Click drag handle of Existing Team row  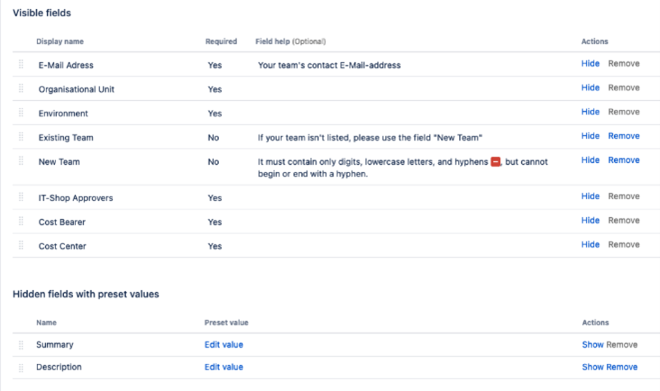pyautogui.click(x=21, y=136)
